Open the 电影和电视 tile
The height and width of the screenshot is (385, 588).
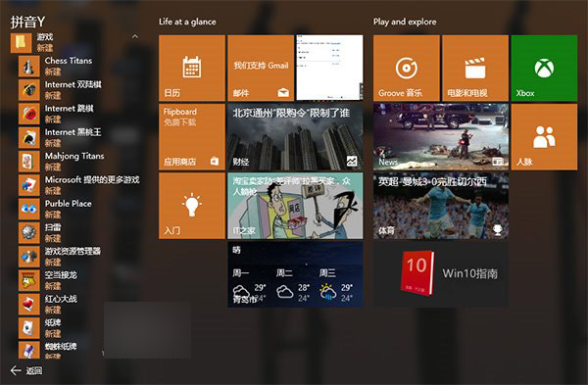click(475, 69)
